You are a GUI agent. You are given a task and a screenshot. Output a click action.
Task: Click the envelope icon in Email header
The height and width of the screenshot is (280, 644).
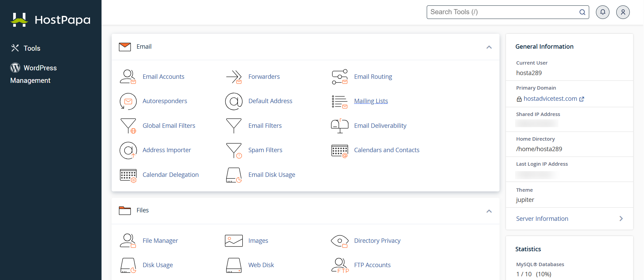point(125,47)
